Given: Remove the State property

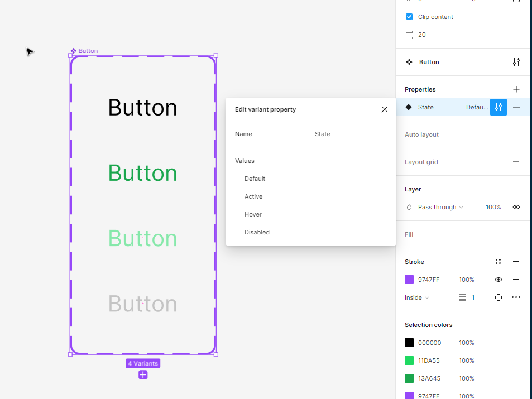Looking at the screenshot, I should [x=516, y=107].
